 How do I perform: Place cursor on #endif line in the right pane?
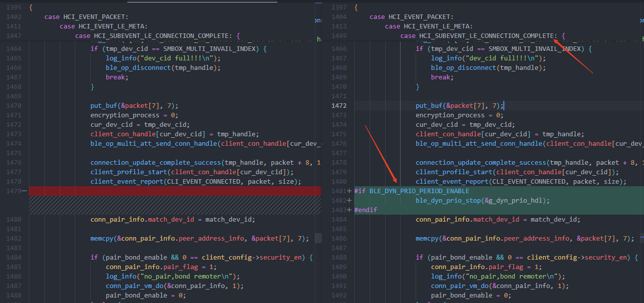366,210
